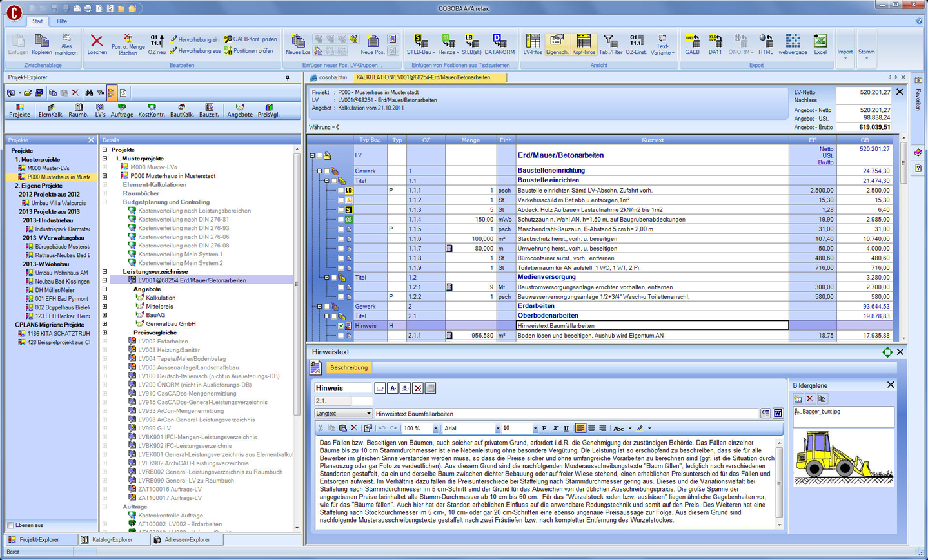This screenshot has width=928, height=560.
Task: Open the Hilfe ribbon tab
Action: (x=61, y=21)
